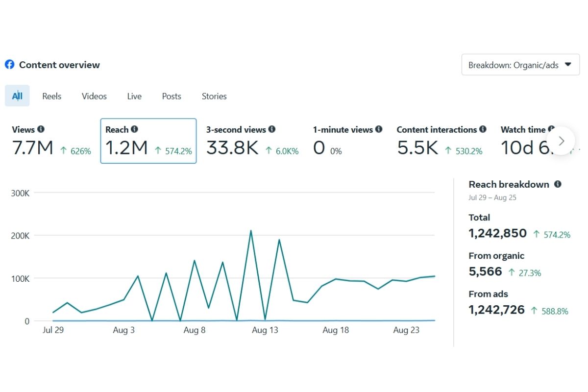Switch to the Reels tab

pyautogui.click(x=51, y=96)
